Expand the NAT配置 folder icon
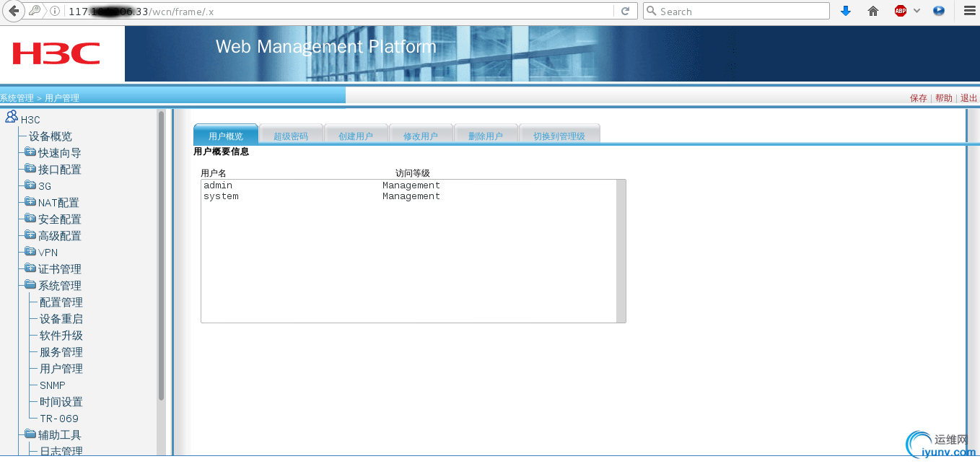The image size is (980, 464). pyautogui.click(x=30, y=202)
